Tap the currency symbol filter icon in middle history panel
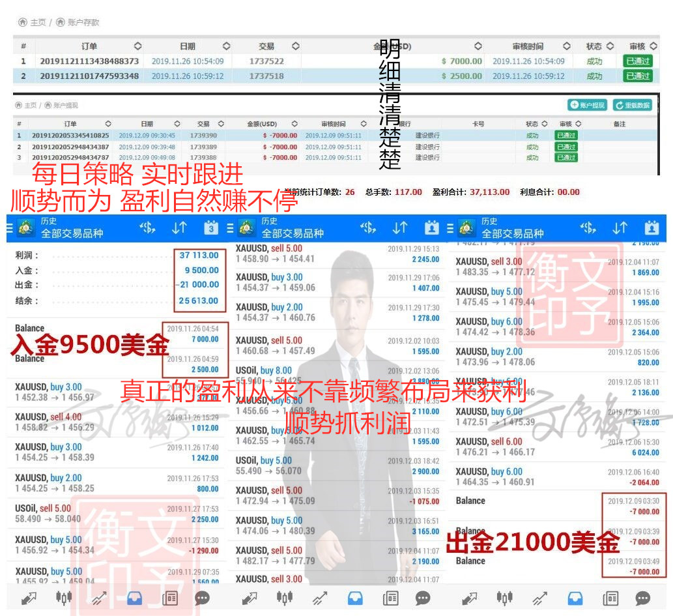Image resolution: width=673 pixels, height=616 pixels. tap(368, 227)
